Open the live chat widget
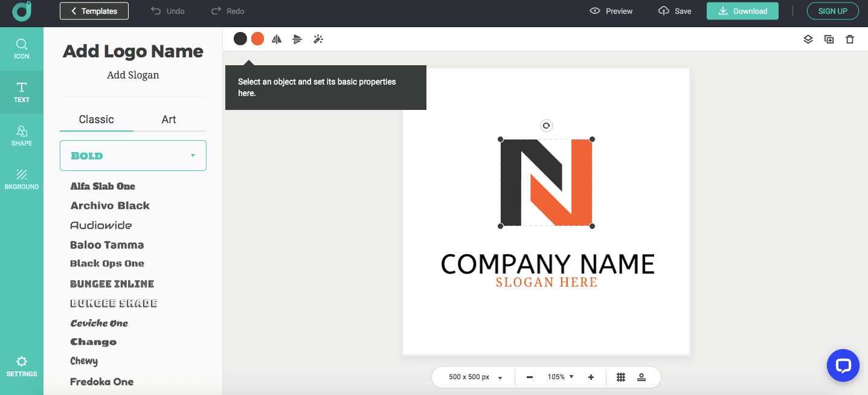The height and width of the screenshot is (395, 868). [x=843, y=365]
